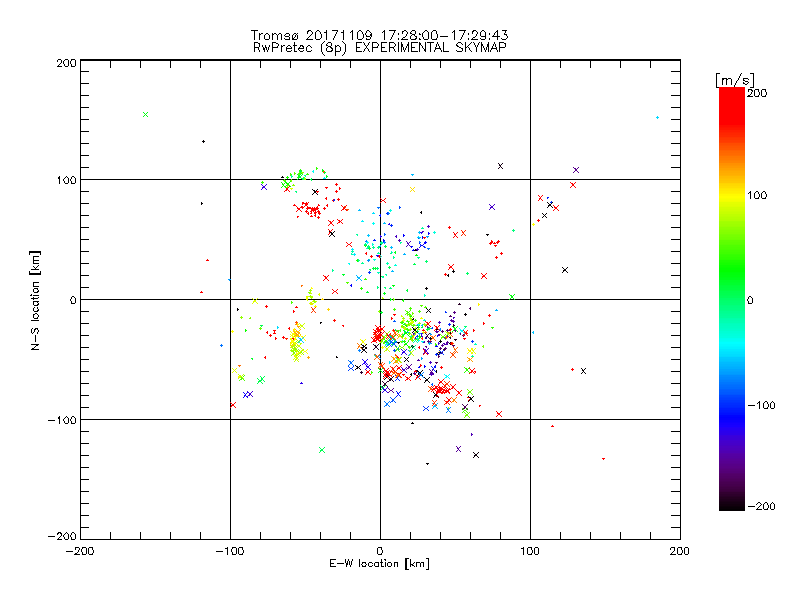The width and height of the screenshot is (800, 600).
Task: Click the colorbar '0' label
Action: 750,300
